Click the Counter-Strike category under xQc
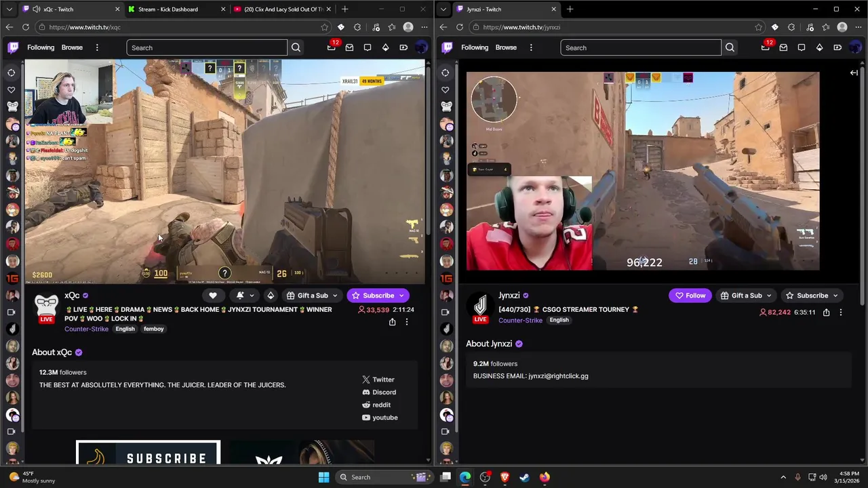This screenshot has height=488, width=868. click(x=86, y=329)
